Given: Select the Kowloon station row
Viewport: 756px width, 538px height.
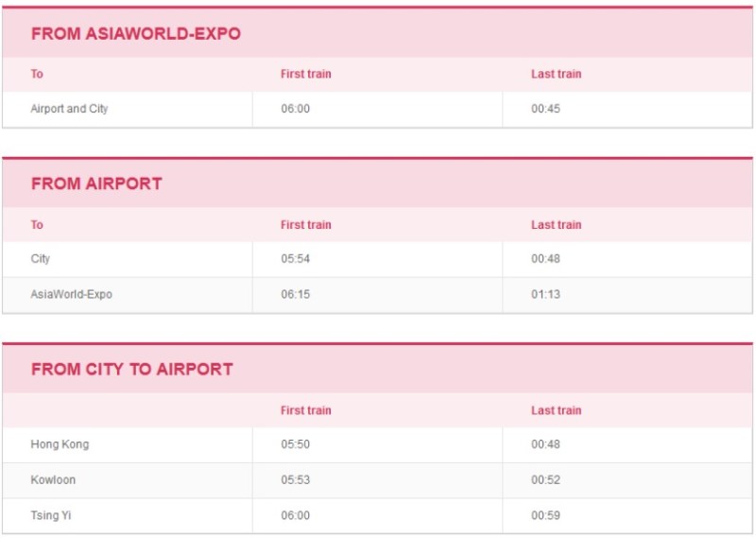Looking at the screenshot, I should 377,480.
